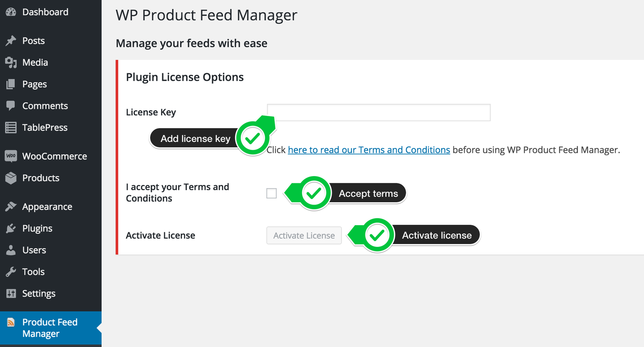
Task: Select Comments in the admin menu
Action: (51, 106)
